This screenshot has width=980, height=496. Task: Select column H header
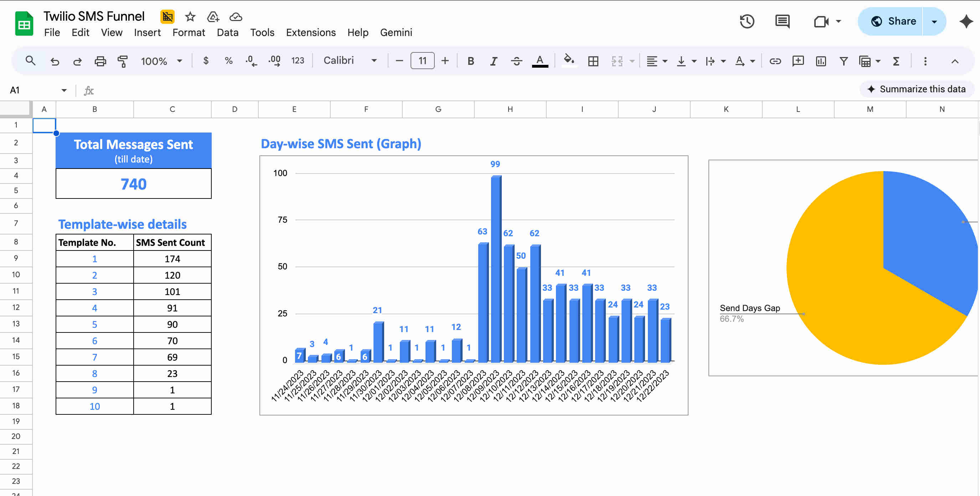pos(510,109)
